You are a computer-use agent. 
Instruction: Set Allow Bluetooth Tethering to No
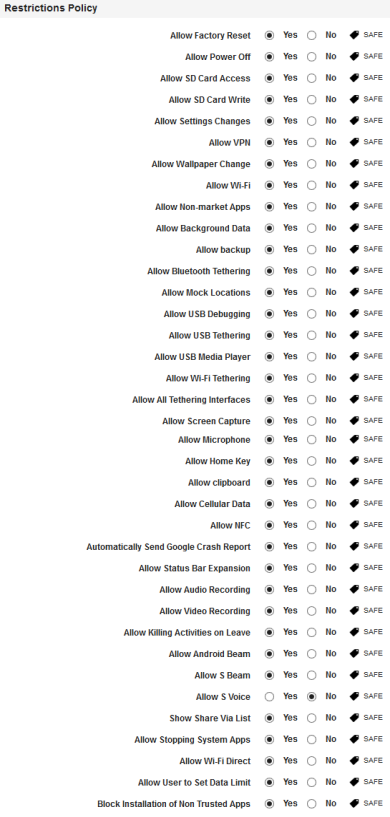pos(311,271)
